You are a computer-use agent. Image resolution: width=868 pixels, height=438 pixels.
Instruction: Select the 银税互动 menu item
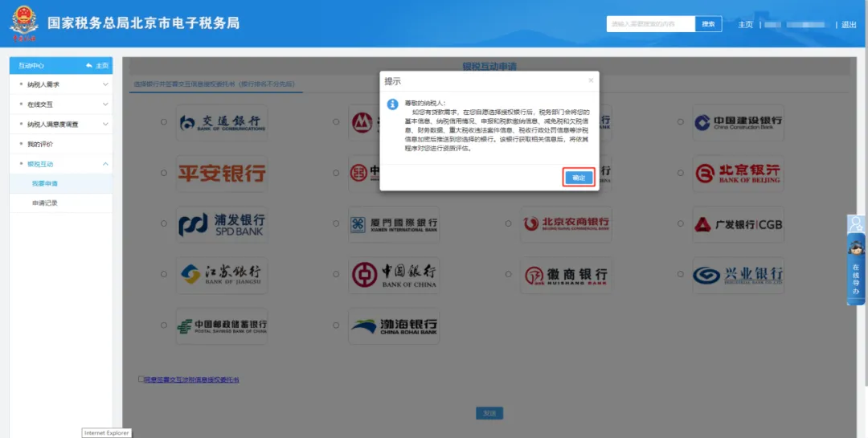point(61,164)
